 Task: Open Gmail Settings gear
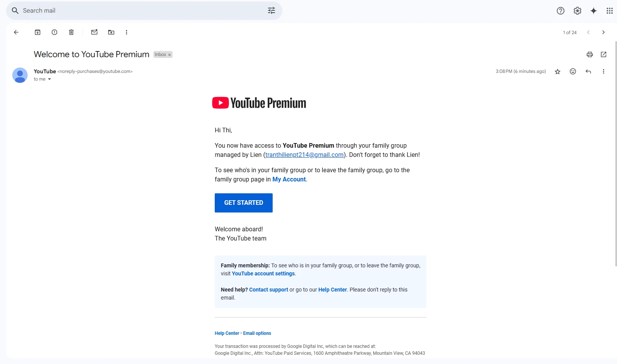tap(578, 11)
